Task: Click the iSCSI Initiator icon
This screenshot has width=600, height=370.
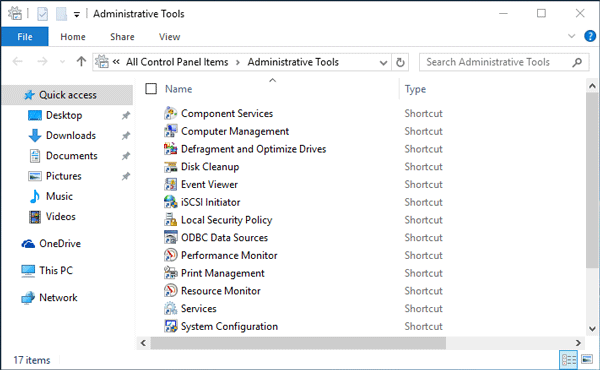Action: pos(170,202)
